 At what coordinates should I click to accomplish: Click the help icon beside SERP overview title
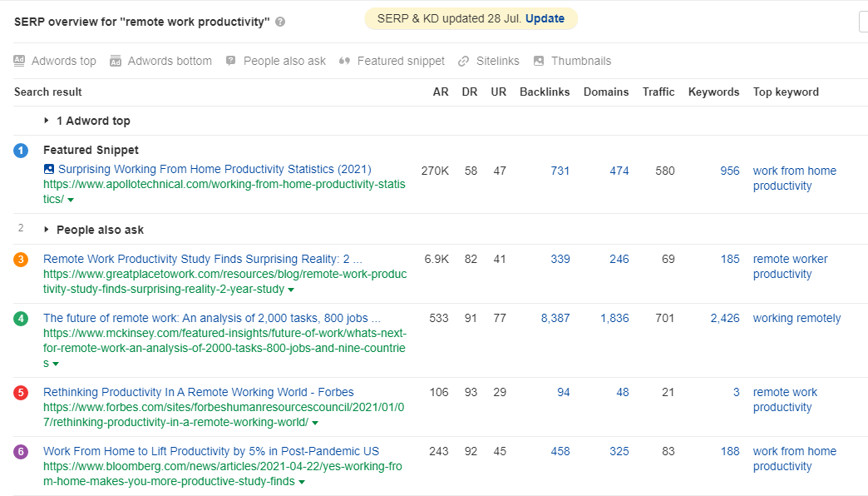click(x=280, y=22)
